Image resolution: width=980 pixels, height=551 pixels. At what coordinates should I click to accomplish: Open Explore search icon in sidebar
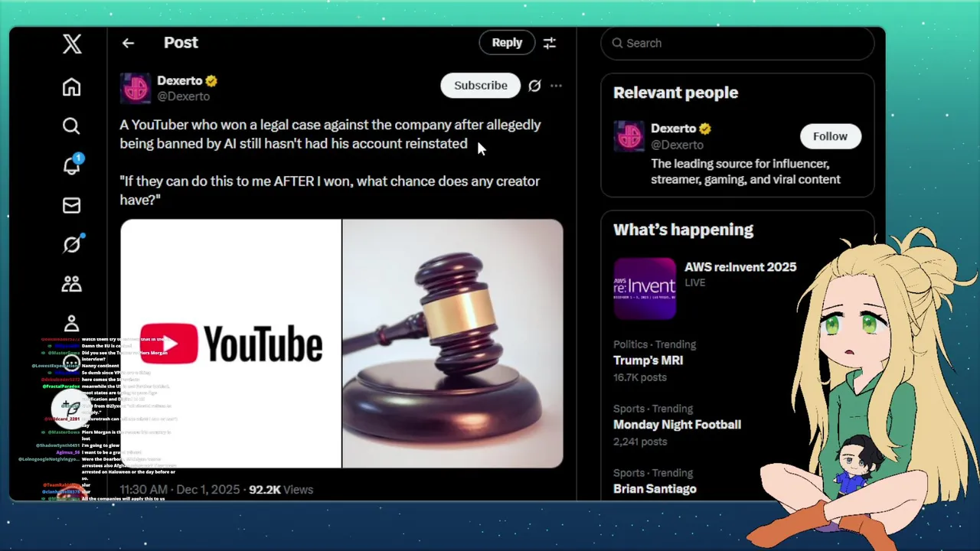point(71,126)
